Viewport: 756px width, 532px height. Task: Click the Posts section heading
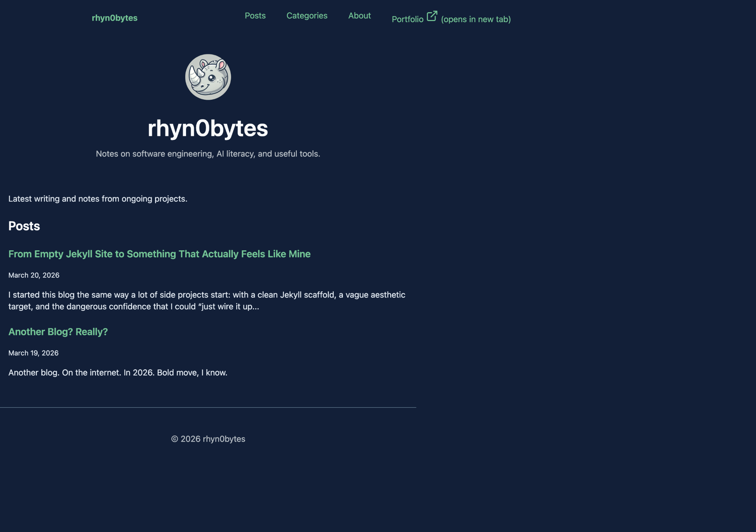[x=24, y=226]
